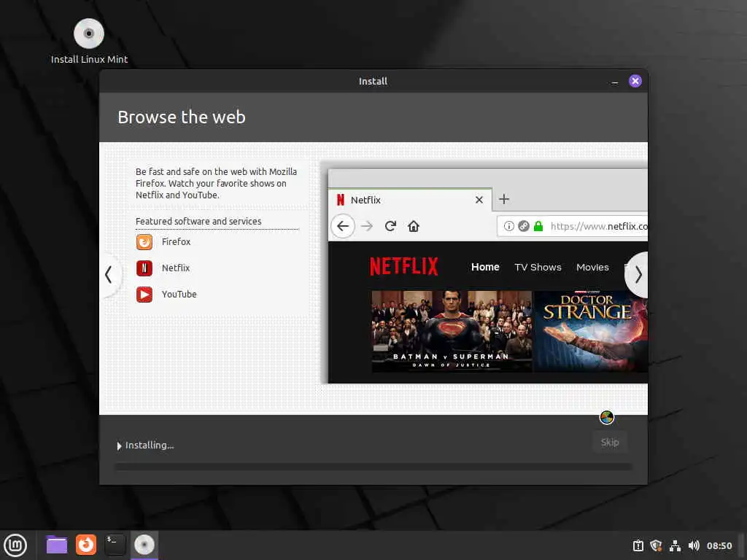Click the permissions icon beside the padlock
This screenshot has width=747, height=560.
[524, 226]
